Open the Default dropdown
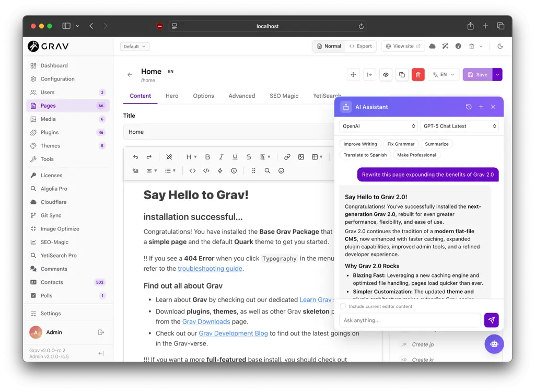The width and height of the screenshot is (535, 392). [134, 47]
